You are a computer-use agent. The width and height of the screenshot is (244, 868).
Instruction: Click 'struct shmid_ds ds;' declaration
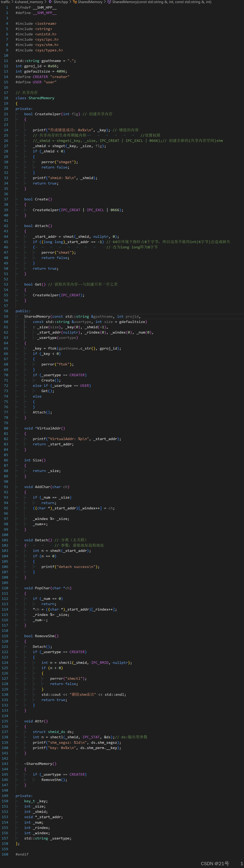click(x=53, y=732)
